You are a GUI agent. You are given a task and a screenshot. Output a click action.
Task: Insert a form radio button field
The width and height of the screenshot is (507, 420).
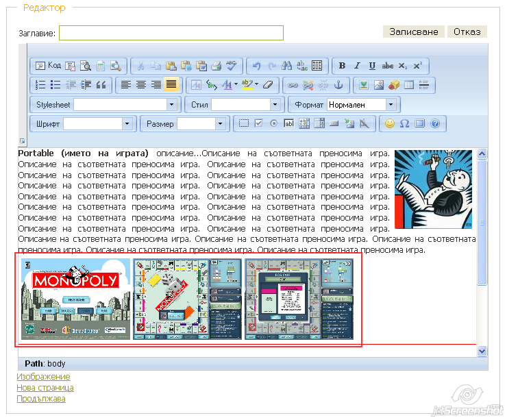(274, 123)
